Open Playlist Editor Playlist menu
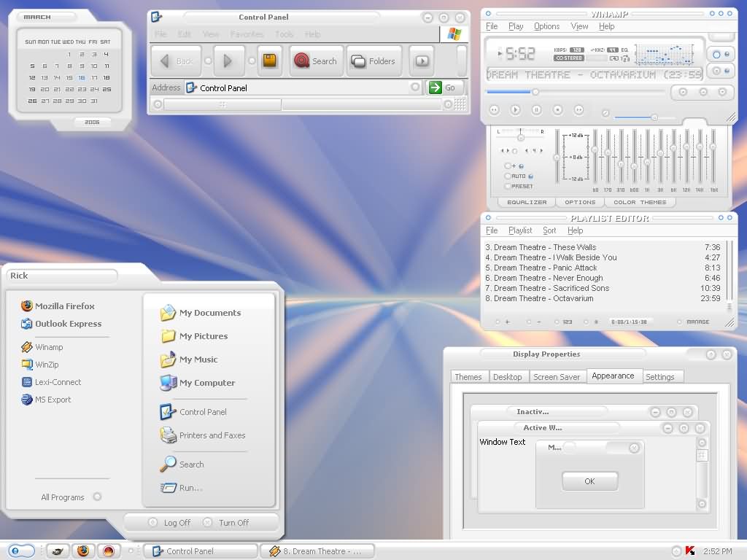747x560 pixels. pyautogui.click(x=519, y=230)
